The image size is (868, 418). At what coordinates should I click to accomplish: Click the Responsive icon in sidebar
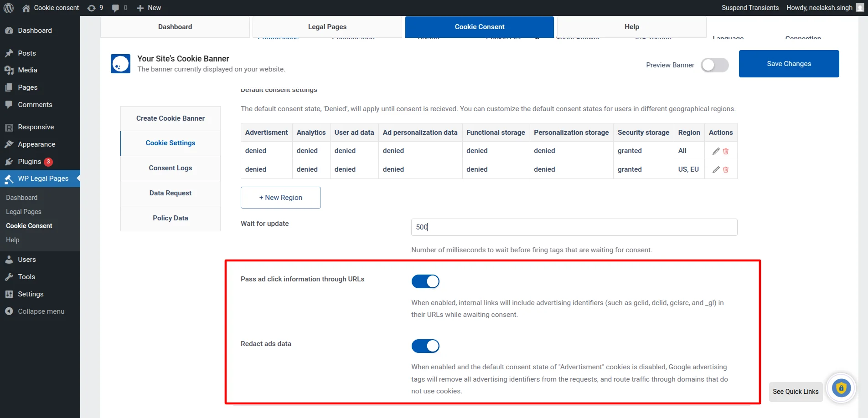pyautogui.click(x=9, y=127)
